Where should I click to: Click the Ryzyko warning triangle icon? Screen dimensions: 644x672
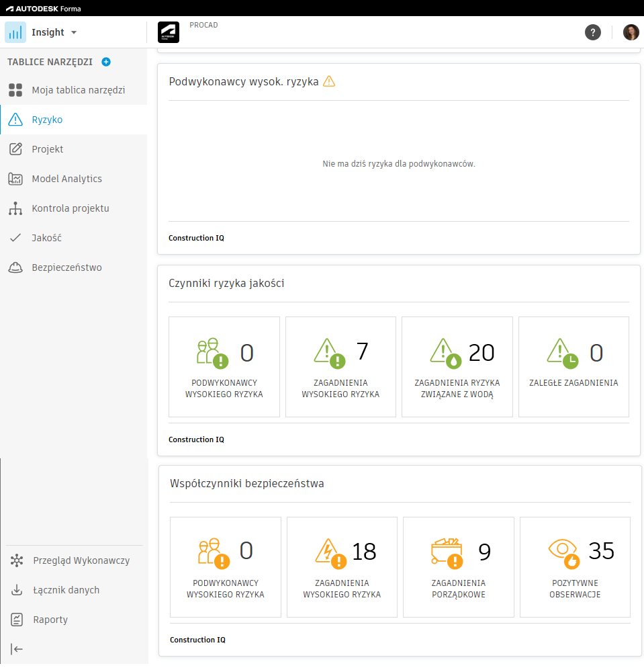15,120
